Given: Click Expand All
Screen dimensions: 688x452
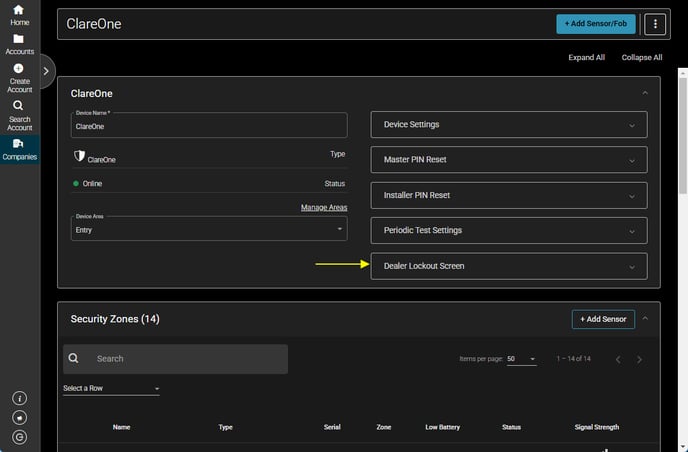Looking at the screenshot, I should pyautogui.click(x=586, y=57).
